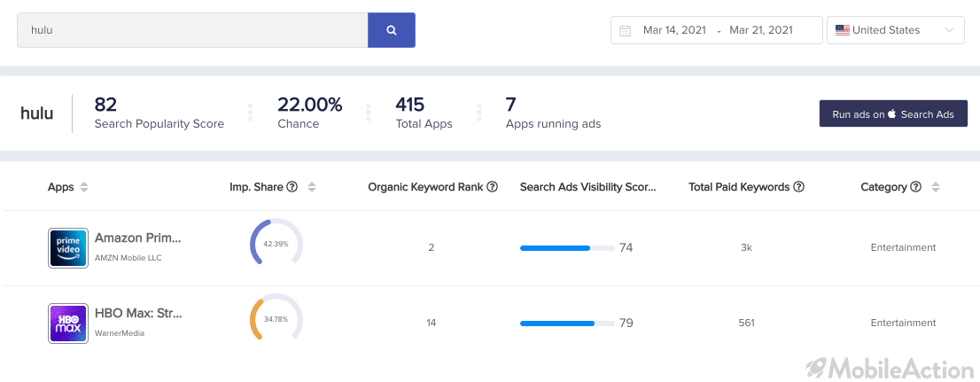This screenshot has width=980, height=382.
Task: Click the blue magnifier search button
Action: (x=392, y=30)
